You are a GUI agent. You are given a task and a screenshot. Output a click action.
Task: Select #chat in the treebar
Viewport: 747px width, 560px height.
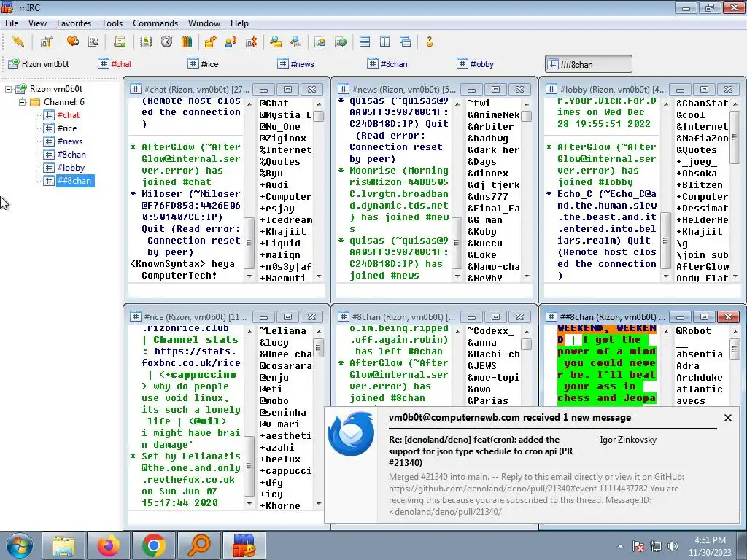pyautogui.click(x=68, y=114)
